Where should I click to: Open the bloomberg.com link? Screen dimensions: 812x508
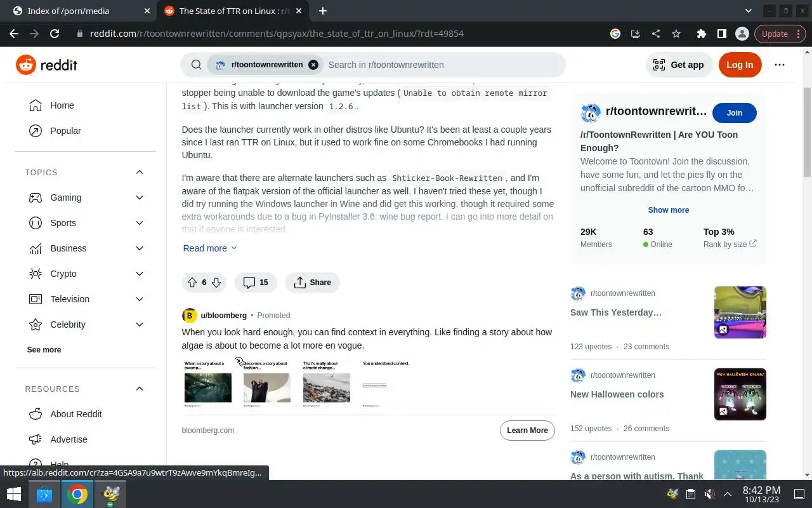(x=208, y=431)
